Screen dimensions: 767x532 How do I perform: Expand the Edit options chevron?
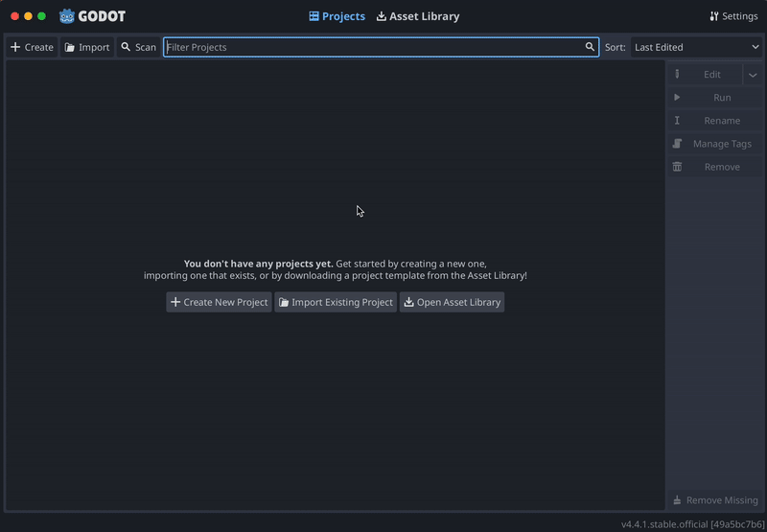point(753,75)
